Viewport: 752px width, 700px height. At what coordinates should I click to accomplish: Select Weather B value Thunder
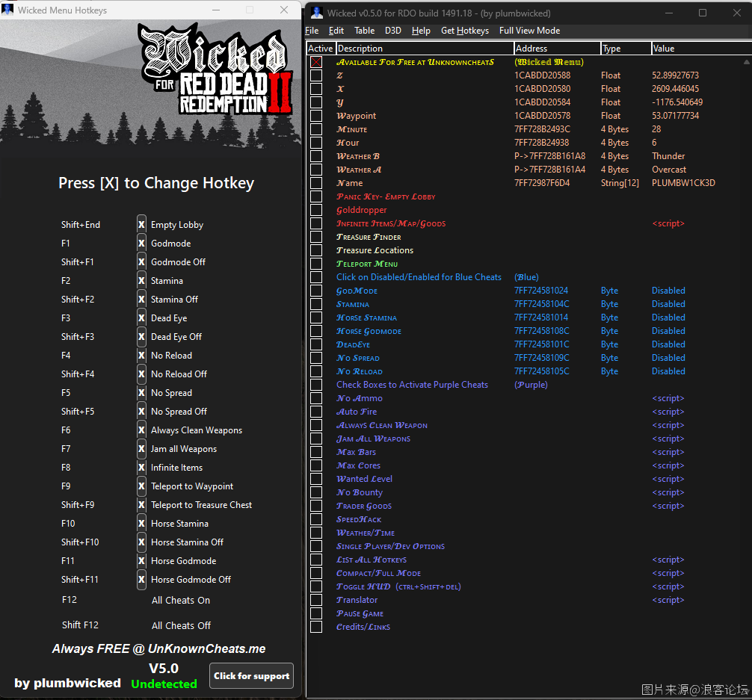(x=668, y=156)
